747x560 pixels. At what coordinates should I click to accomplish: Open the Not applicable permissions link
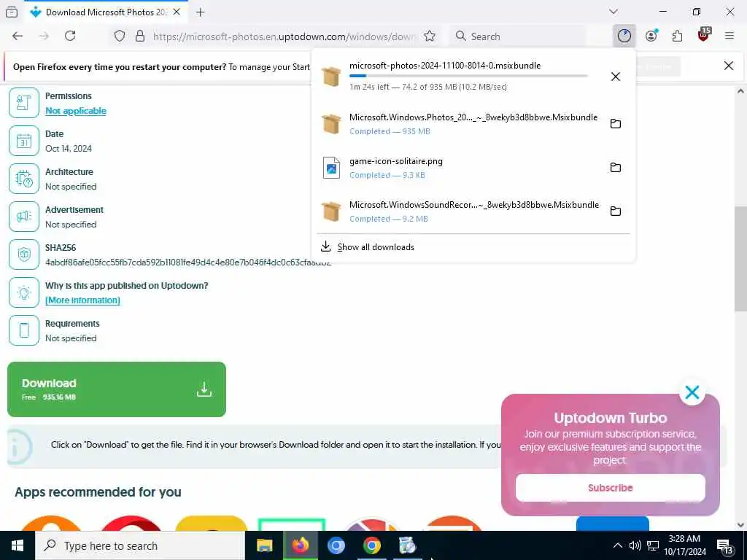tap(76, 111)
